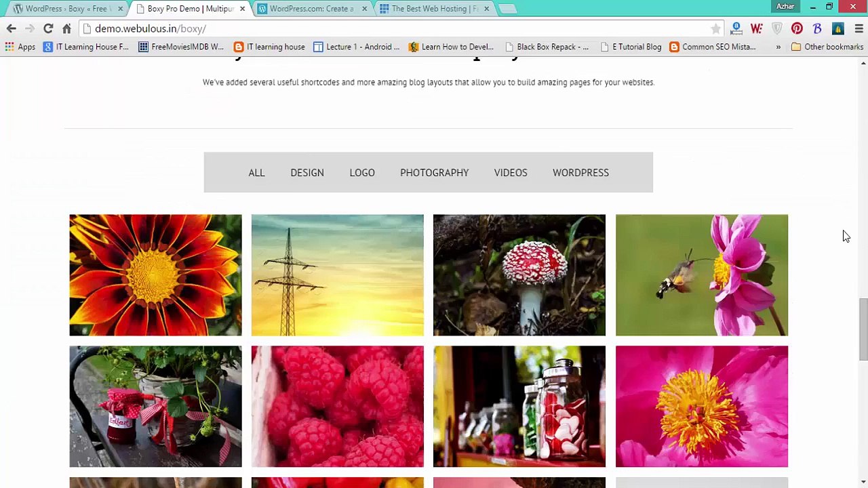
Task: Open the Other bookmarks folder
Action: click(827, 47)
